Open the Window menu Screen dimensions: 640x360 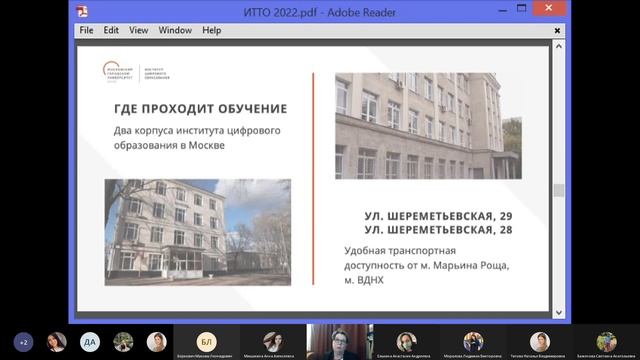tap(175, 30)
